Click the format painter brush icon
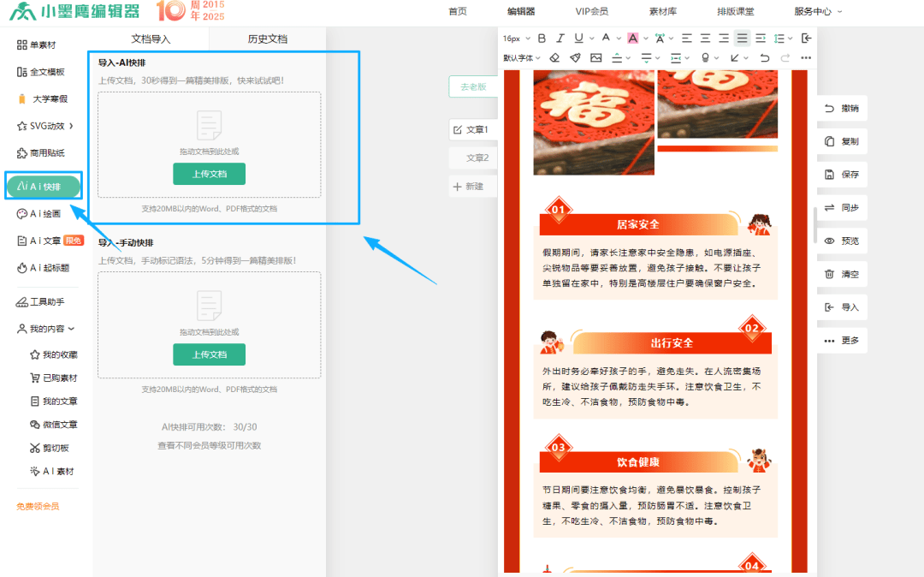The width and height of the screenshot is (924, 577). 575,57
